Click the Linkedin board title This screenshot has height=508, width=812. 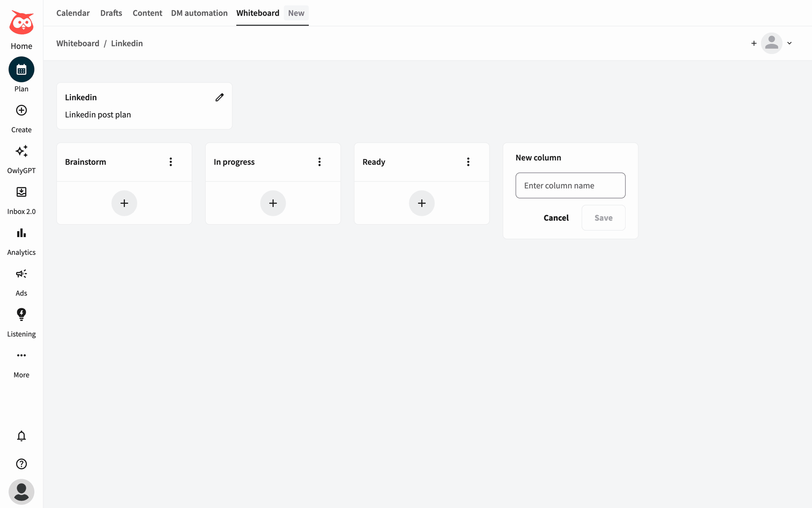(81, 97)
